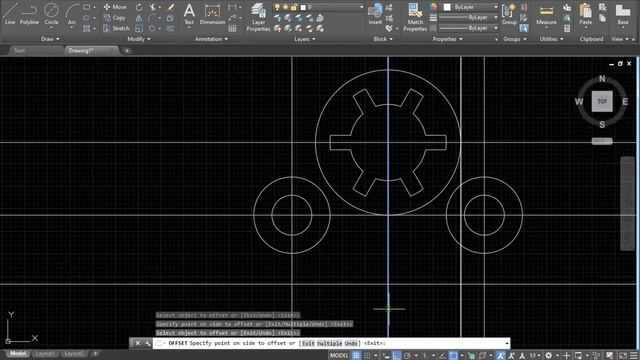Click the Match Properties tool

[x=415, y=16]
